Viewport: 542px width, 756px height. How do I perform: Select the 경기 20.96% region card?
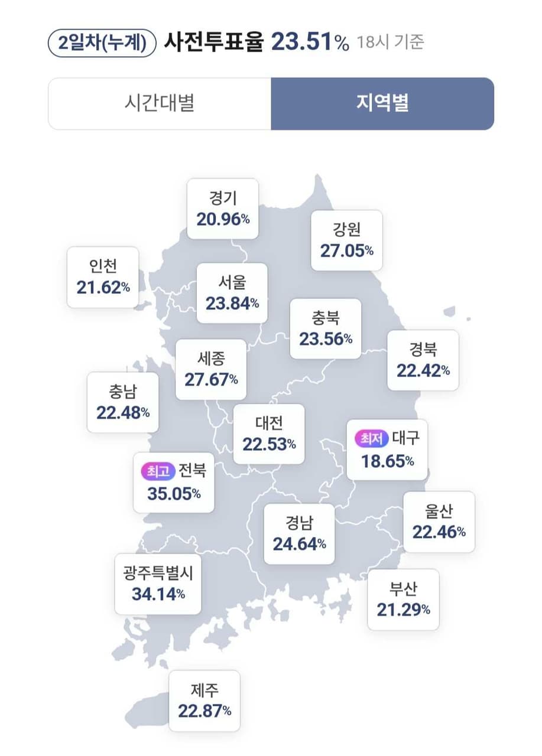click(223, 209)
